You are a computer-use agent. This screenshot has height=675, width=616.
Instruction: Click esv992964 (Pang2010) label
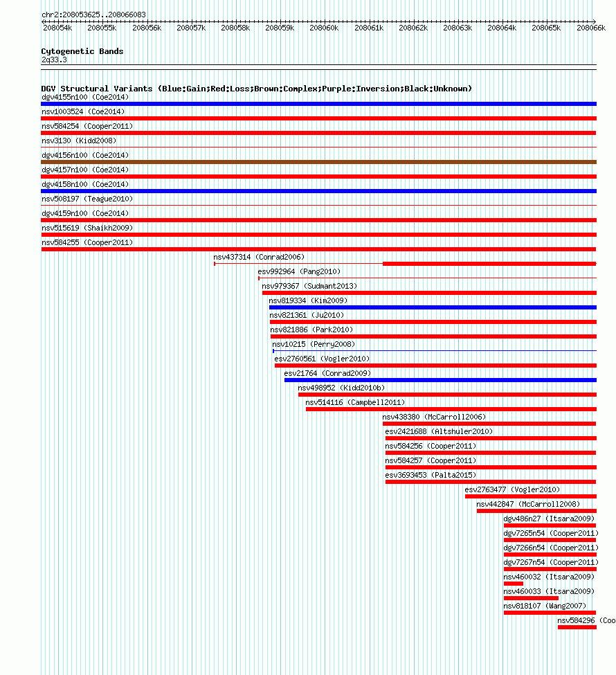pyautogui.click(x=299, y=271)
